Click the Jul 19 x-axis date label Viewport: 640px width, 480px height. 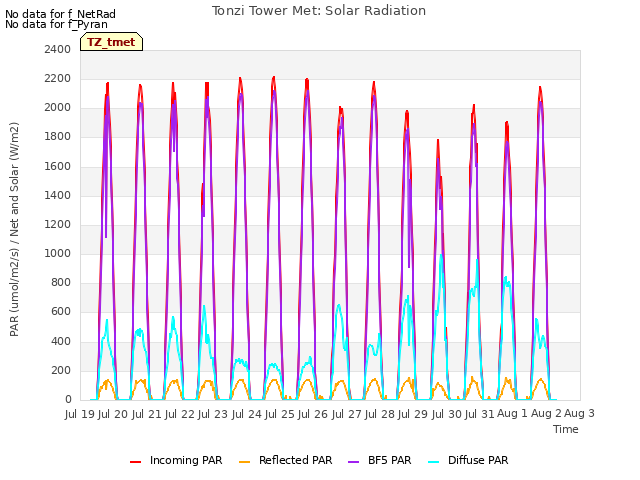tap(80, 414)
